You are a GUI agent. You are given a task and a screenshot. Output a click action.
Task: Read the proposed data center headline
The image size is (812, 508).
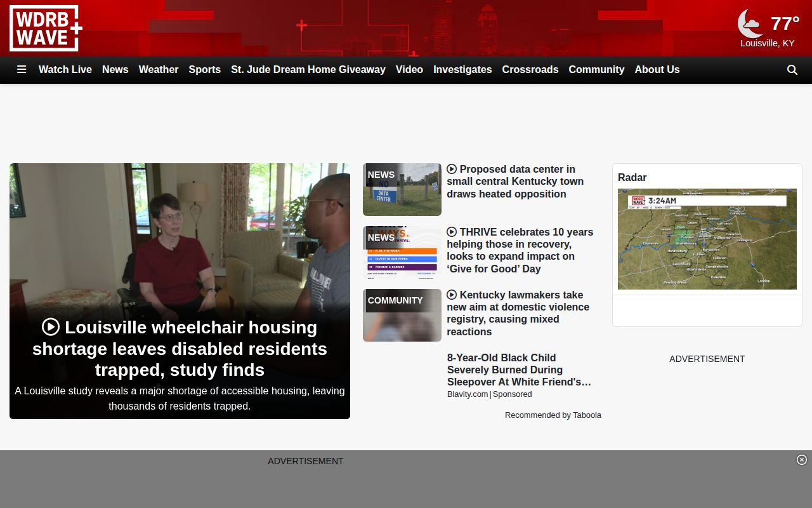515,182
